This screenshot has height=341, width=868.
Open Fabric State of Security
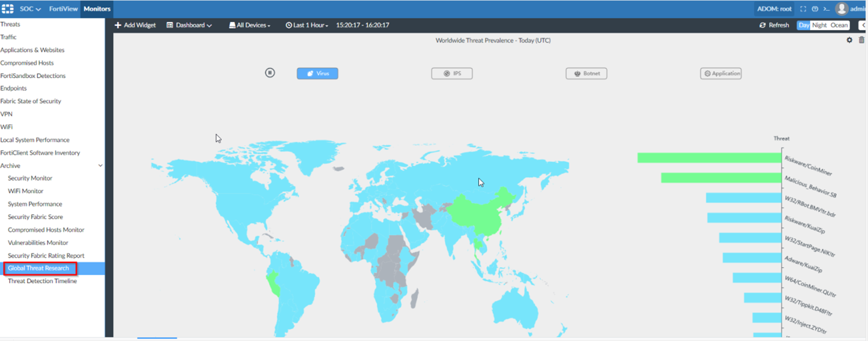click(31, 101)
